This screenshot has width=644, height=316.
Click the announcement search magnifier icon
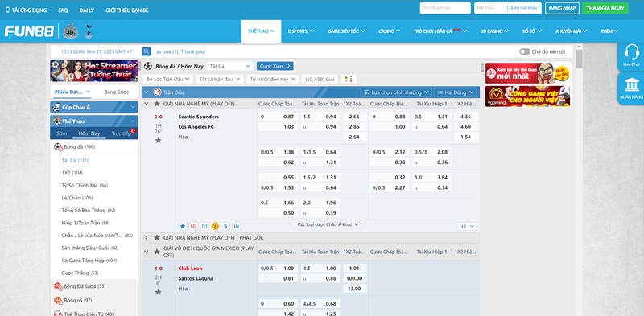pos(147,51)
